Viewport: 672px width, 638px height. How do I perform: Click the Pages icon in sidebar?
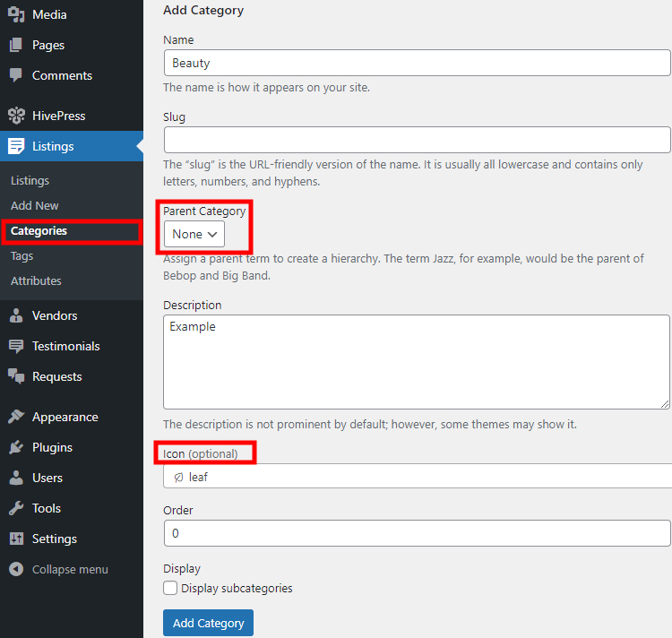pos(16,45)
